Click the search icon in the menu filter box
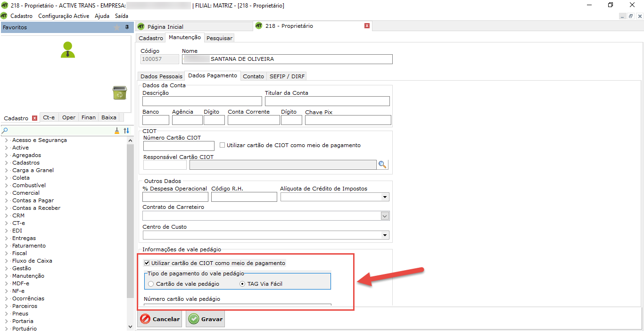This screenshot has height=331, width=644. [5, 131]
